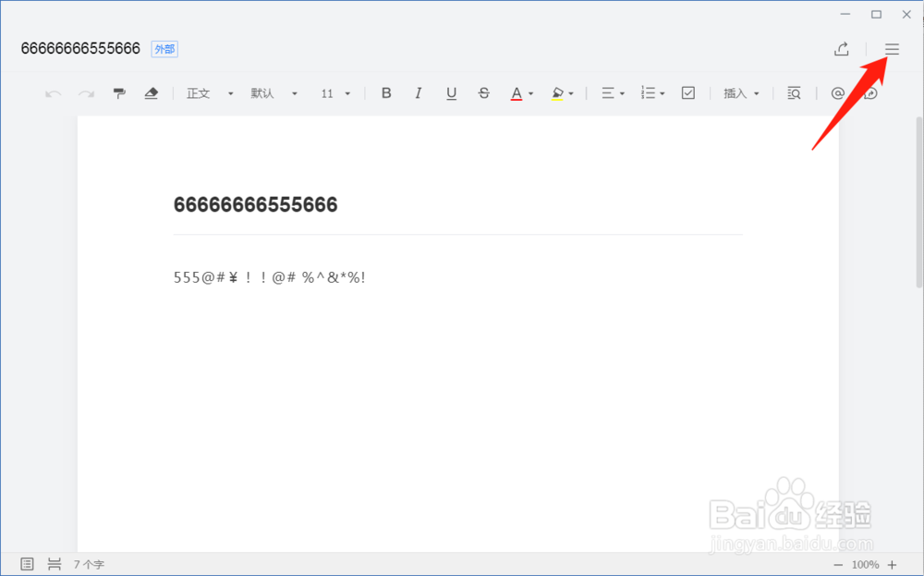Insert a checkbox task item
The width and height of the screenshot is (924, 576).
tap(688, 92)
